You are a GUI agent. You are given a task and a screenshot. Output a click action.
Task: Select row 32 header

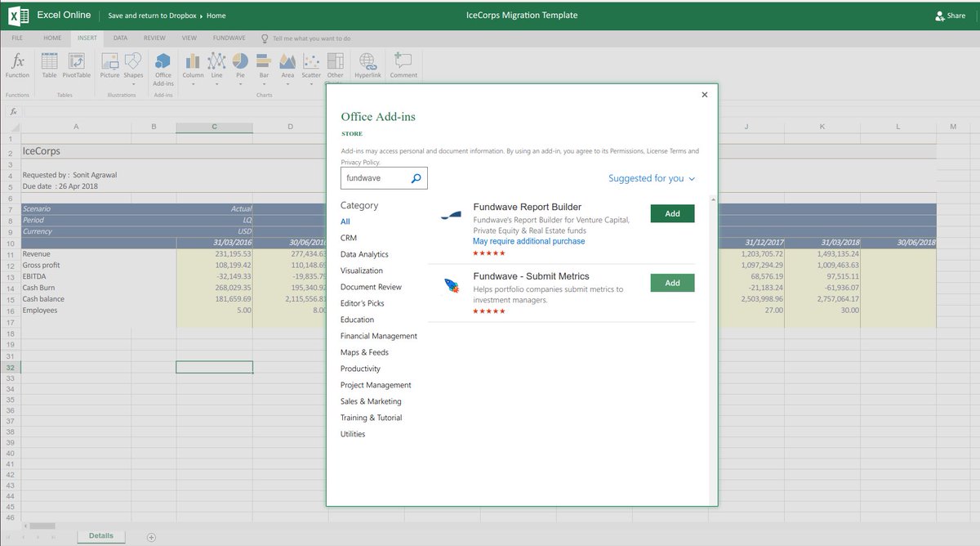11,368
